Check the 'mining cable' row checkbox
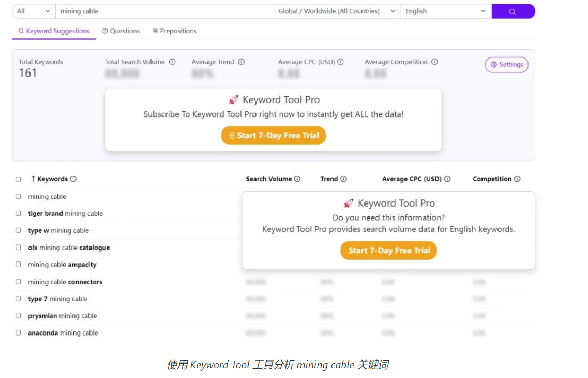The image size is (588, 378). coord(18,196)
